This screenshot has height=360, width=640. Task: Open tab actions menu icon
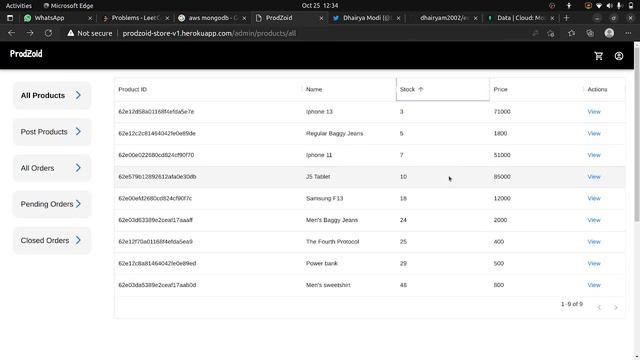pos(10,18)
